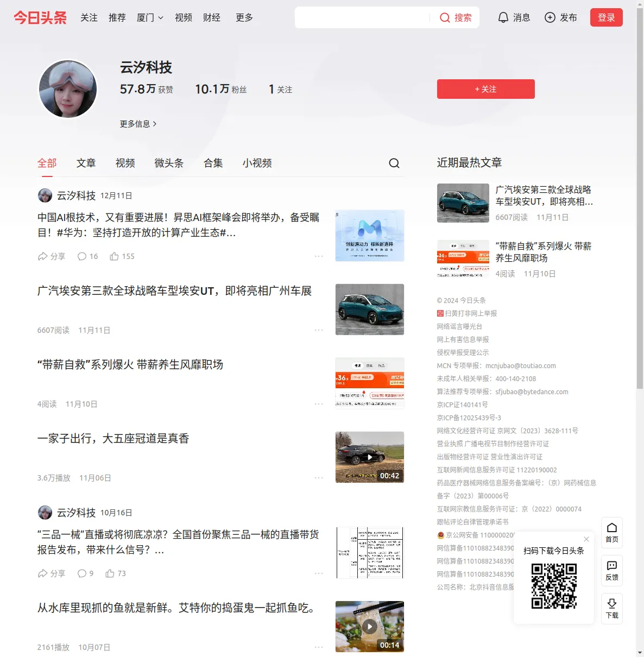Expand the 厦门 city dropdown
The width and height of the screenshot is (644, 657).
pos(150,17)
